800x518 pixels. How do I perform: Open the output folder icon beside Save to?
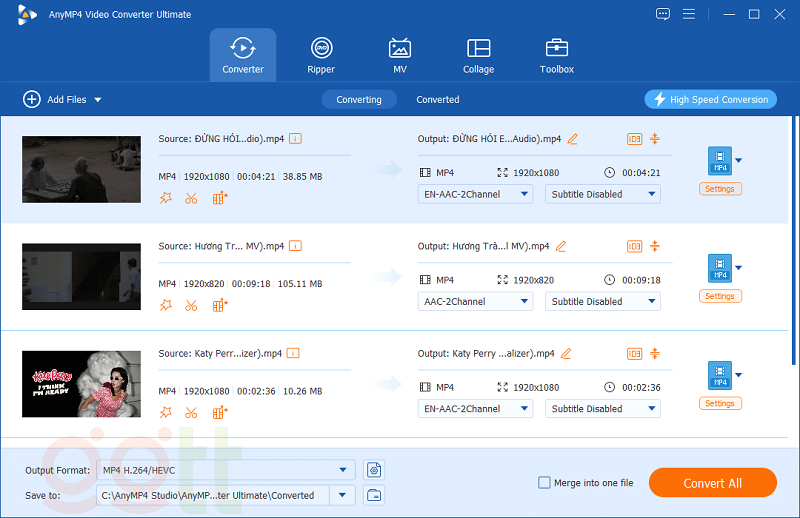click(375, 495)
